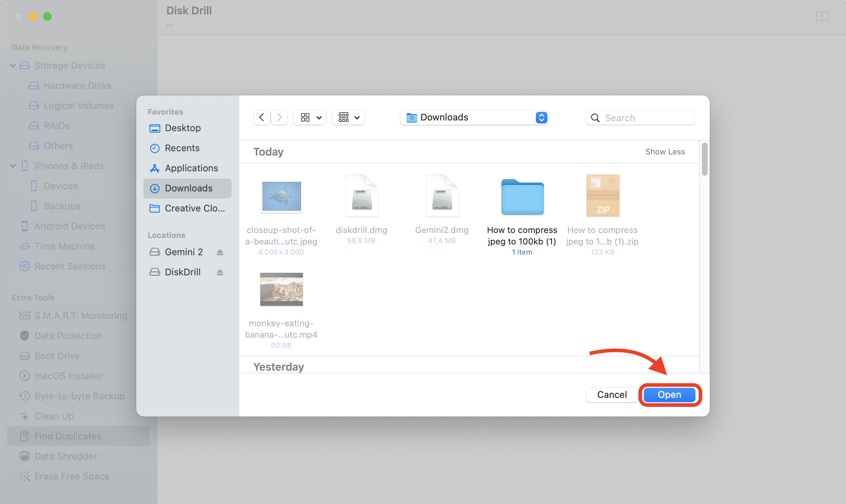Click the back navigation arrow
The image size is (846, 504).
click(x=262, y=118)
